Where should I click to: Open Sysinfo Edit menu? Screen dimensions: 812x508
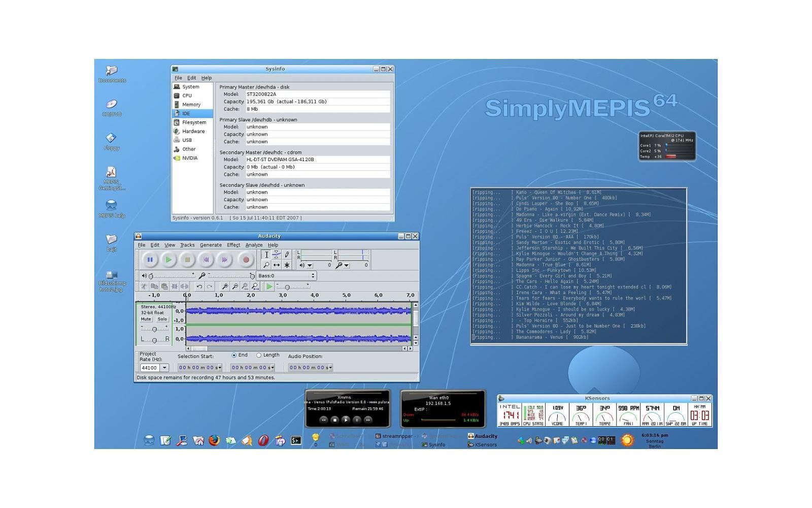191,78
